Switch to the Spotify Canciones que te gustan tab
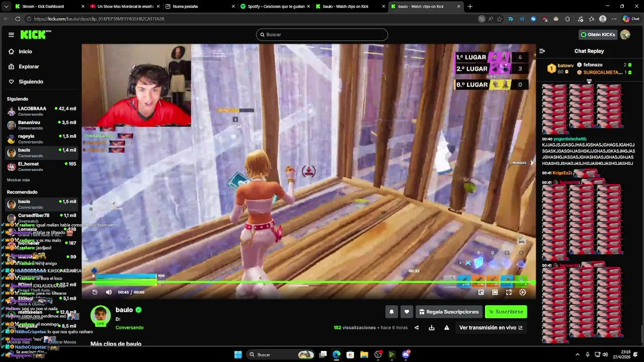This screenshot has height=362, width=644. tap(274, 7)
